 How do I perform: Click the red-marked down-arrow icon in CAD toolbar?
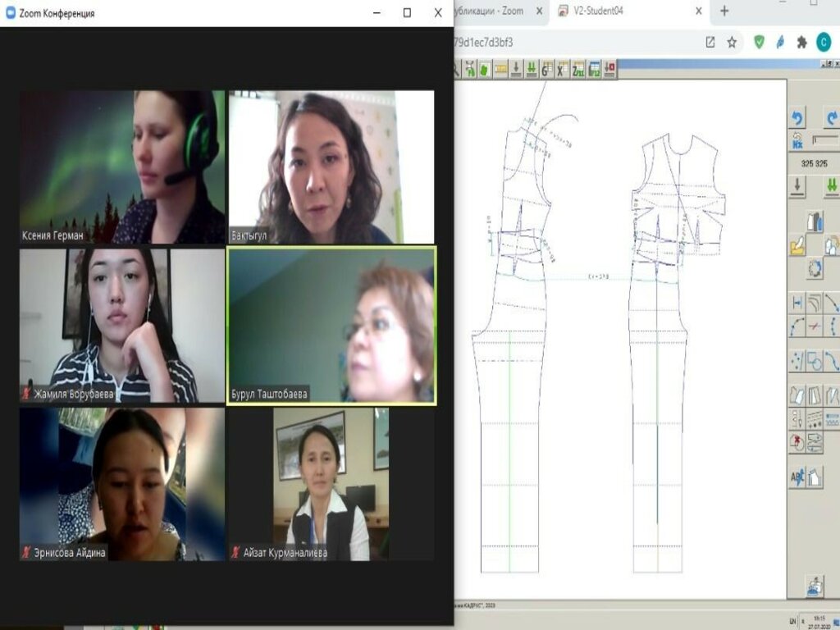click(609, 70)
